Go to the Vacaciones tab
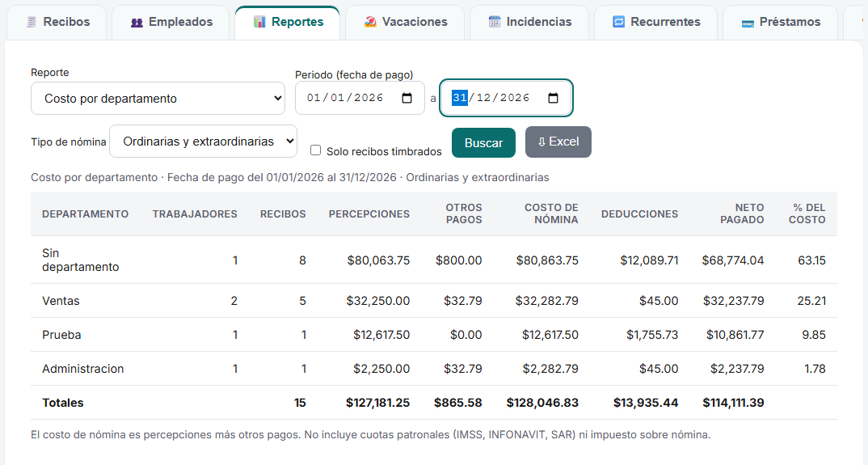868x465 pixels. (x=405, y=22)
